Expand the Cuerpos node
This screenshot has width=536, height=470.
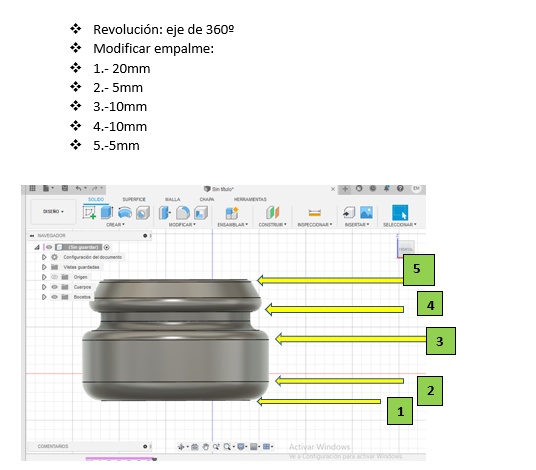pyautogui.click(x=44, y=287)
